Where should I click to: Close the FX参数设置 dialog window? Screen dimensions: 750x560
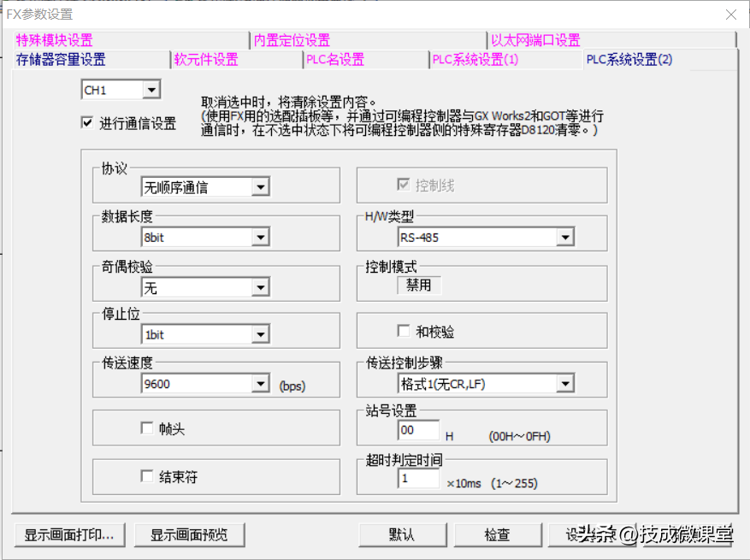730,15
